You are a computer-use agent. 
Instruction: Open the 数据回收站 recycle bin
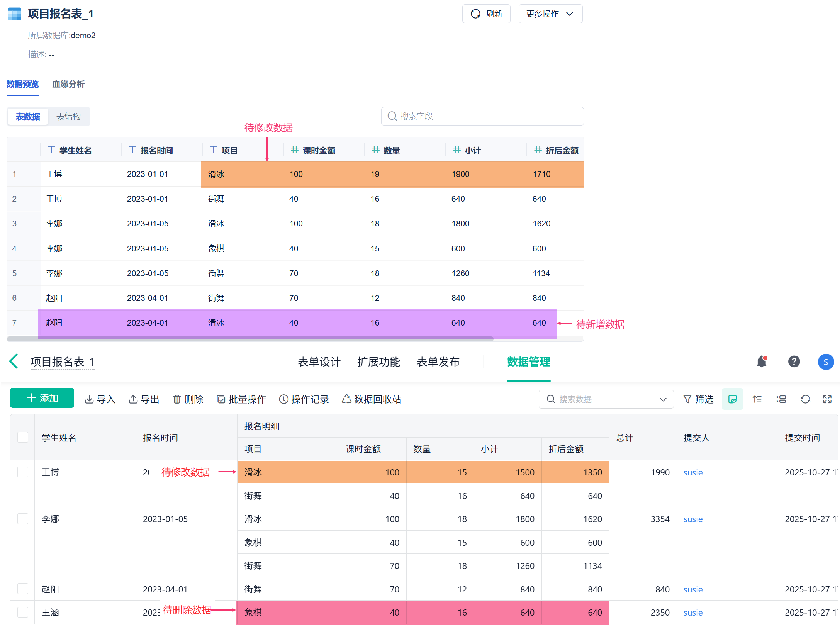(372, 399)
